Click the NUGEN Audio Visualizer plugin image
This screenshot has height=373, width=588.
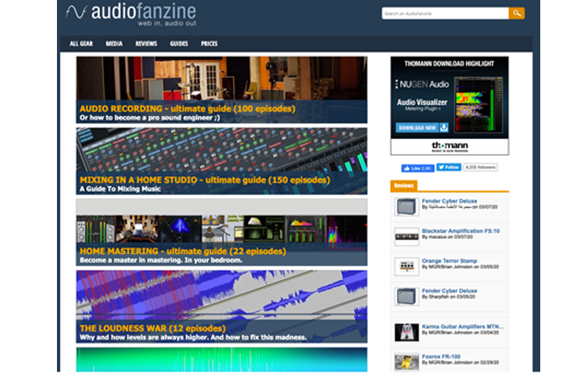pyautogui.click(x=478, y=105)
